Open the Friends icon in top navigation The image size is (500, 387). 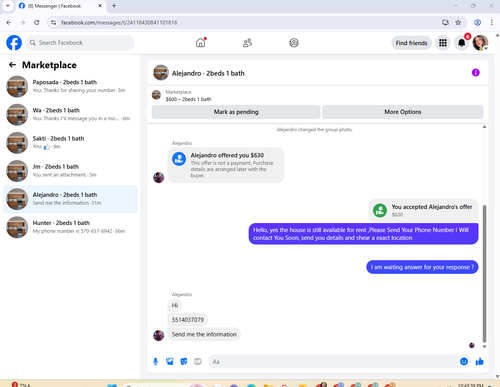(x=247, y=43)
